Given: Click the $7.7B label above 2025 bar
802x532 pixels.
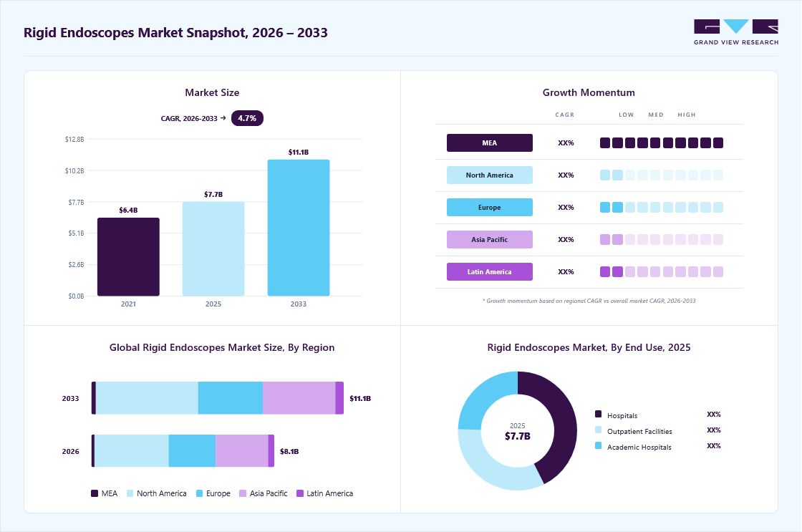Looking at the screenshot, I should [x=213, y=194].
